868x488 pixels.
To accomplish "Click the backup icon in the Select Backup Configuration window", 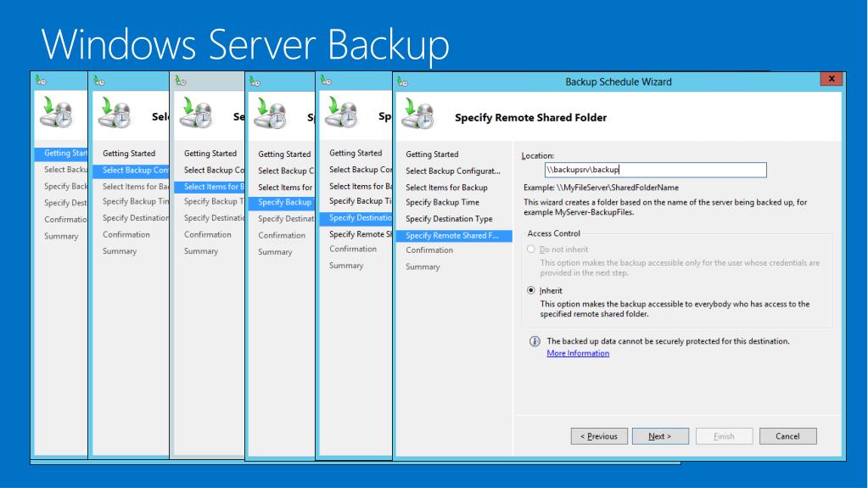I will coord(115,113).
